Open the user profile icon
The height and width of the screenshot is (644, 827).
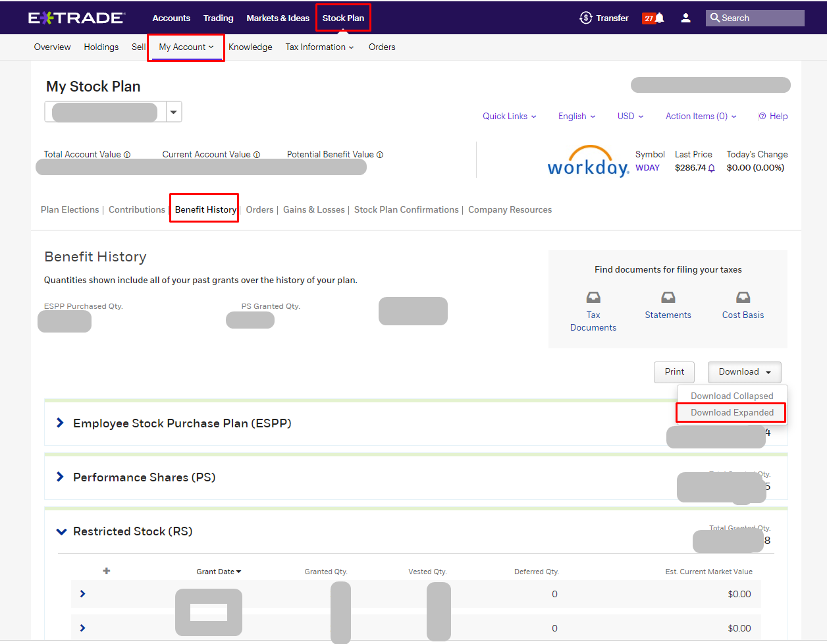(685, 18)
